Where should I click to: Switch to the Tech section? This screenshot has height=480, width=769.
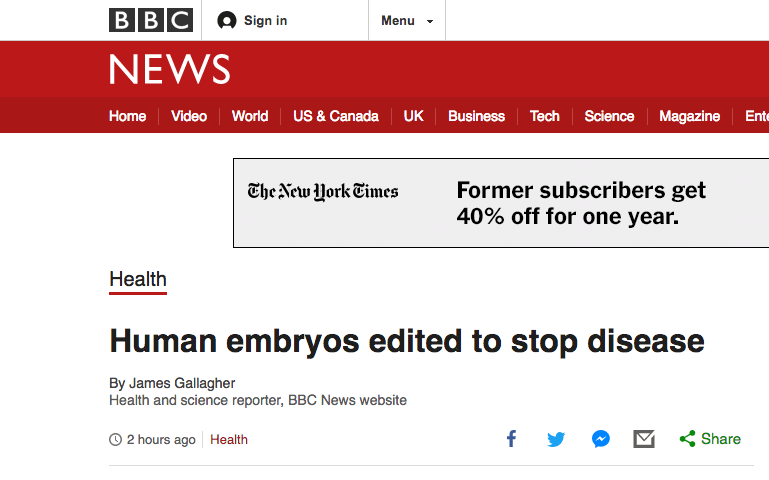pyautogui.click(x=545, y=116)
